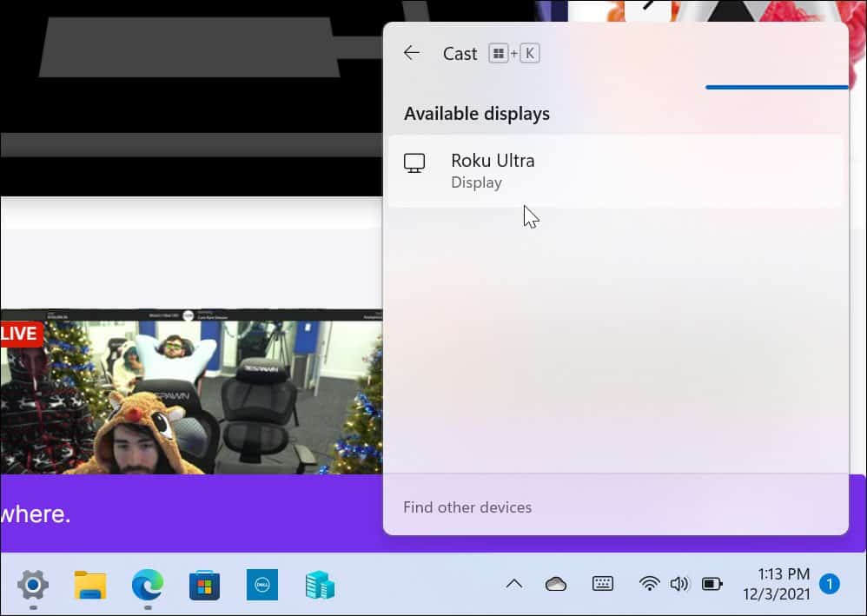Click the LIVE stream video thumbnail
This screenshot has width=867, height=616.
[191, 392]
